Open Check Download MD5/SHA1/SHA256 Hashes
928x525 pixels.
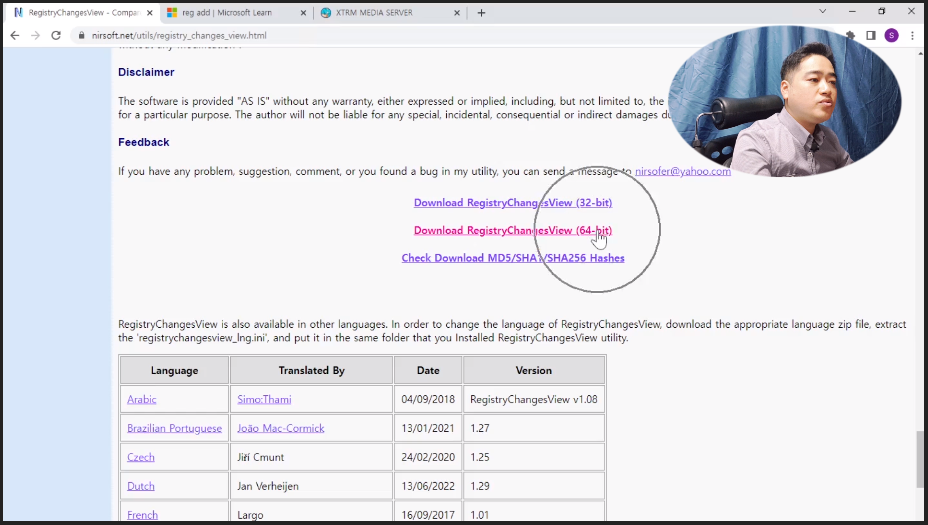pos(513,258)
